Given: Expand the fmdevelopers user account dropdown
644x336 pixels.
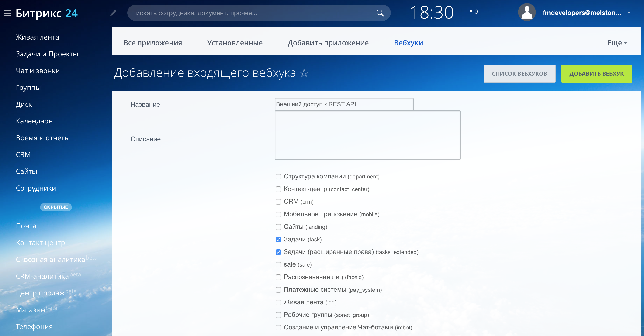Looking at the screenshot, I should (629, 13).
